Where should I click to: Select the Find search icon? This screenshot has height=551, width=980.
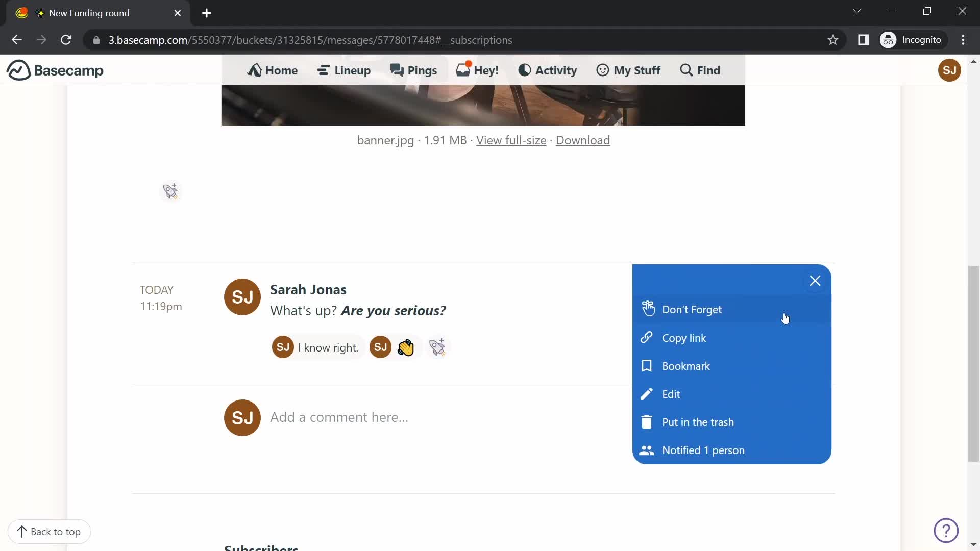coord(686,70)
